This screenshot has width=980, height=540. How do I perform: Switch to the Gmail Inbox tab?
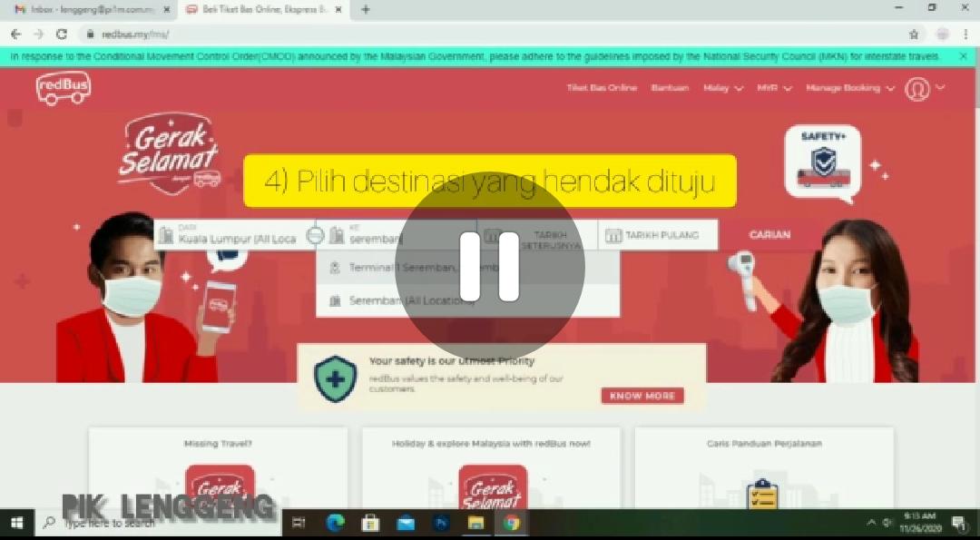[x=86, y=9]
